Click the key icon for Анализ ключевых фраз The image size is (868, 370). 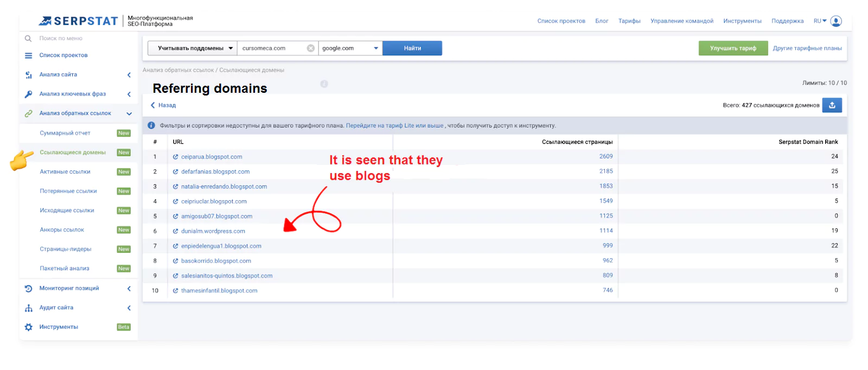click(x=28, y=94)
